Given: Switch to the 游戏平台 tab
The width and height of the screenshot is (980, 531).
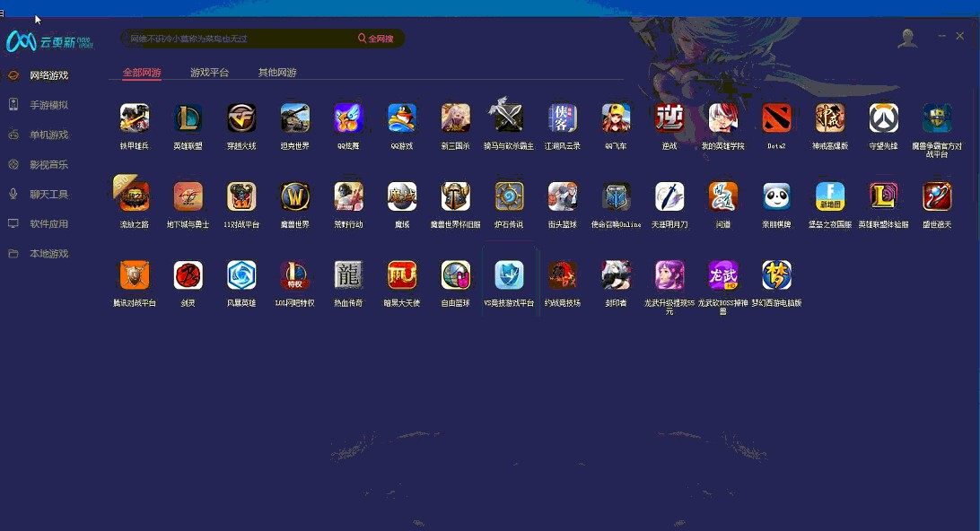Looking at the screenshot, I should tap(209, 73).
